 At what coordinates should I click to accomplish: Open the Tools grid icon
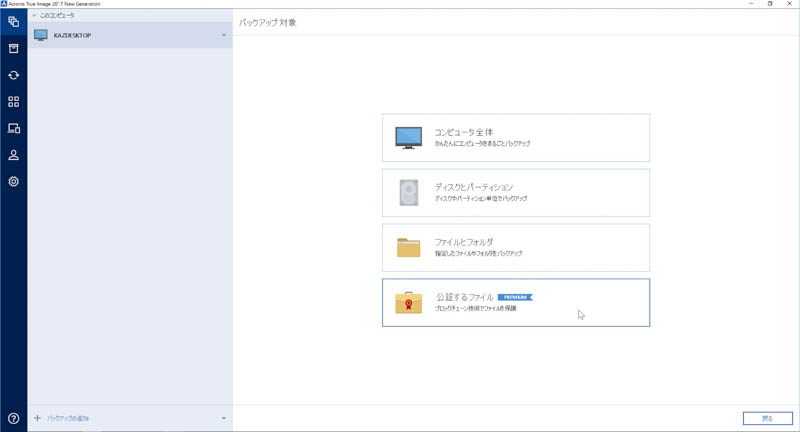(x=14, y=101)
